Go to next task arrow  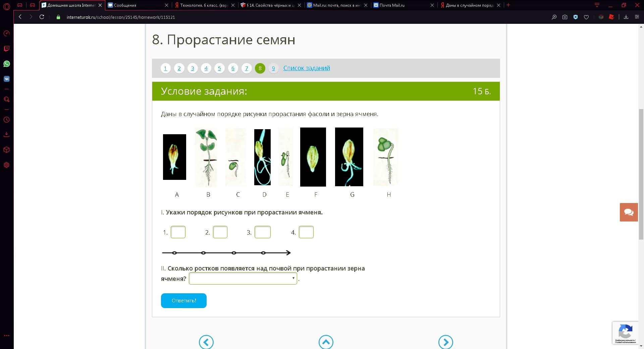pyautogui.click(x=445, y=342)
